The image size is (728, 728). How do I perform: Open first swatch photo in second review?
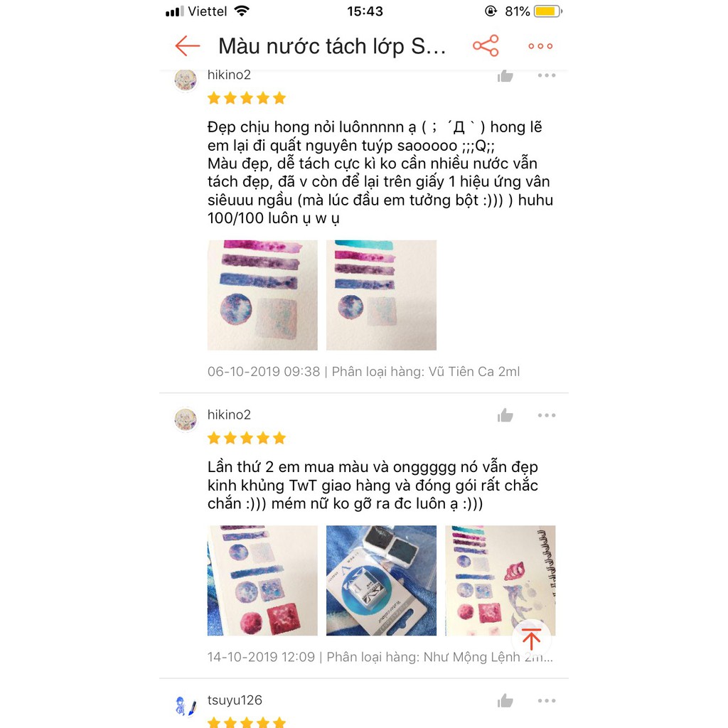click(262, 580)
